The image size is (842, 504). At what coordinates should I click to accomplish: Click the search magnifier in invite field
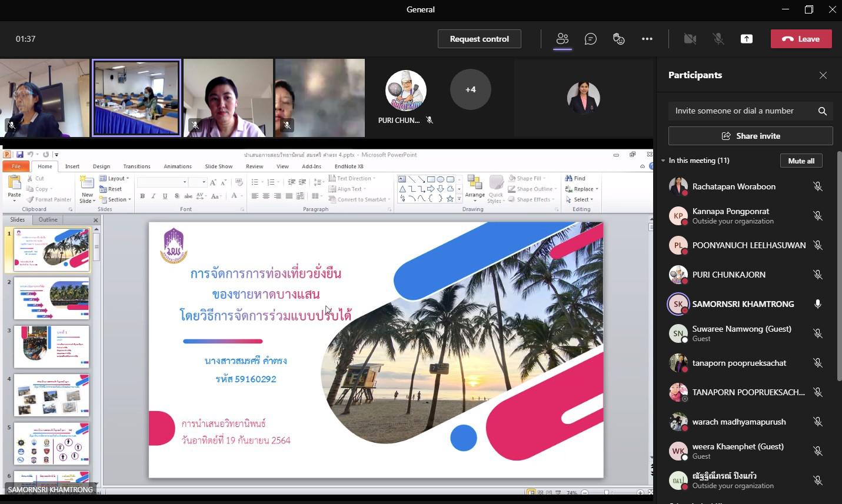tap(823, 111)
